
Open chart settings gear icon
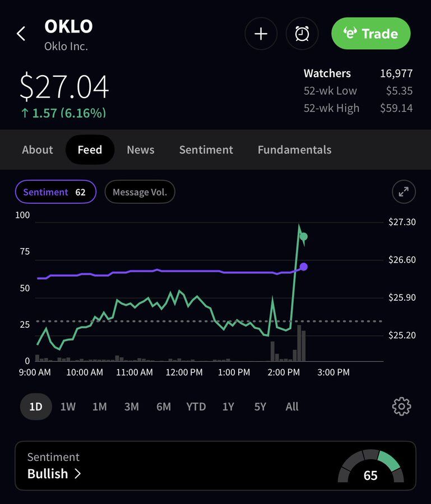(401, 407)
